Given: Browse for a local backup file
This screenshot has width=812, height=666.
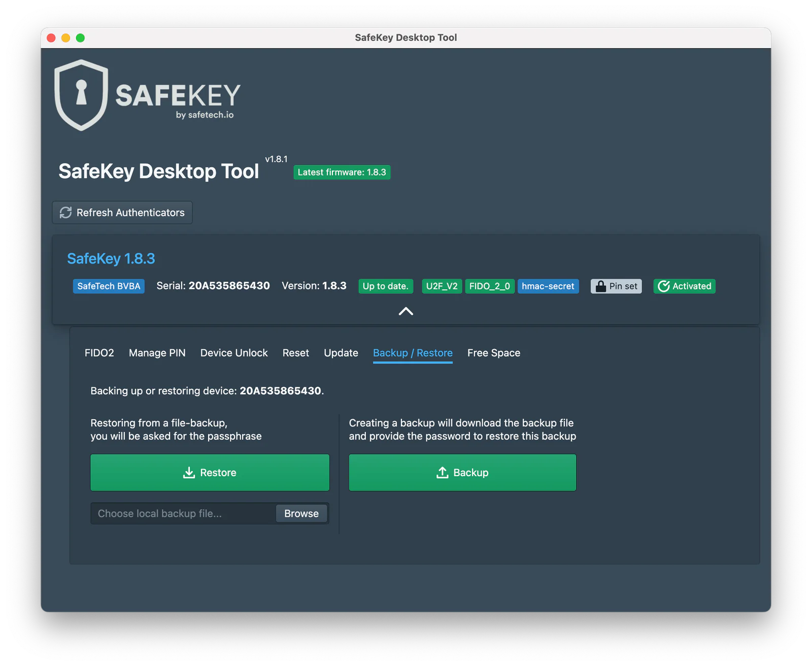Looking at the screenshot, I should click(301, 514).
